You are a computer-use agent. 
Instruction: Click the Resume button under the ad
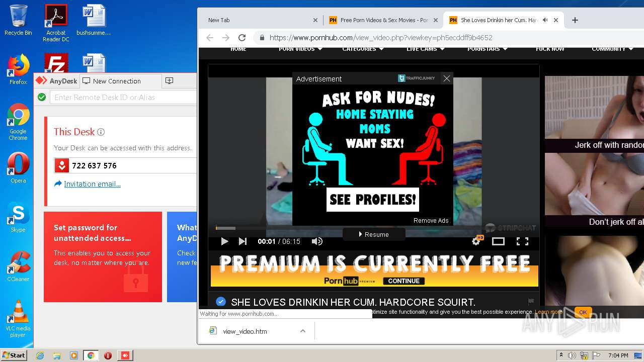tap(374, 234)
